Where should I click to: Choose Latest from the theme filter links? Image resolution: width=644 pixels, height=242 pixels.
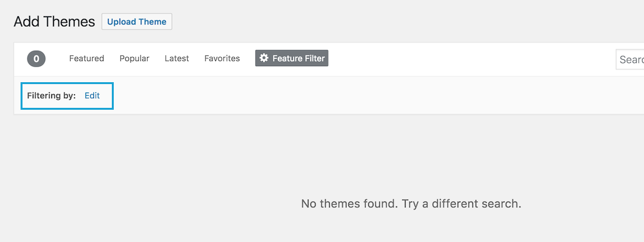177,58
